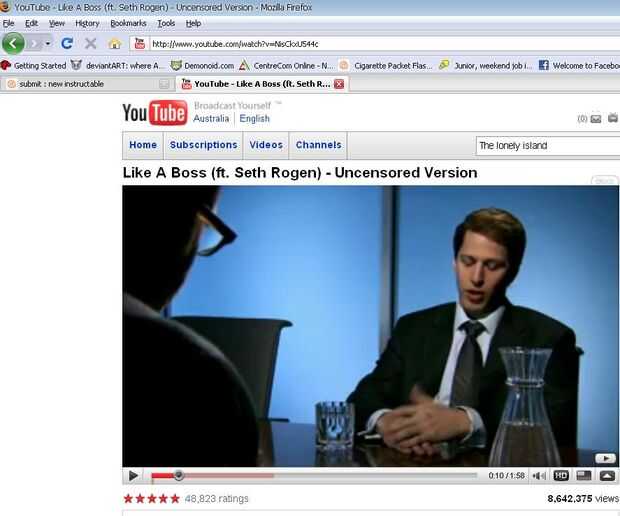Viewport: 620px width, 516px height.
Task: Click the buffered part of the progress bar
Action: pyautogui.click(x=229, y=476)
